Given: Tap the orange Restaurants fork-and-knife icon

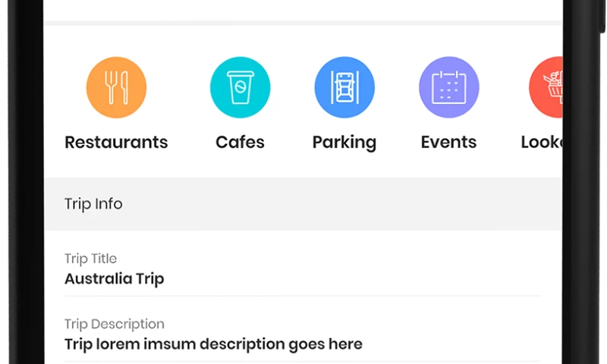Looking at the screenshot, I should [116, 88].
